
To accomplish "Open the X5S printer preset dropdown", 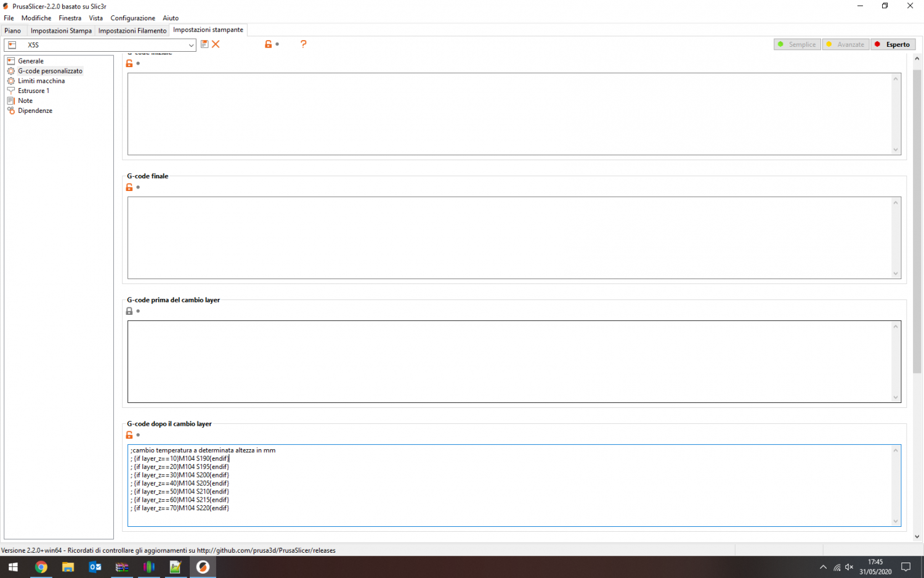I will tap(100, 45).
